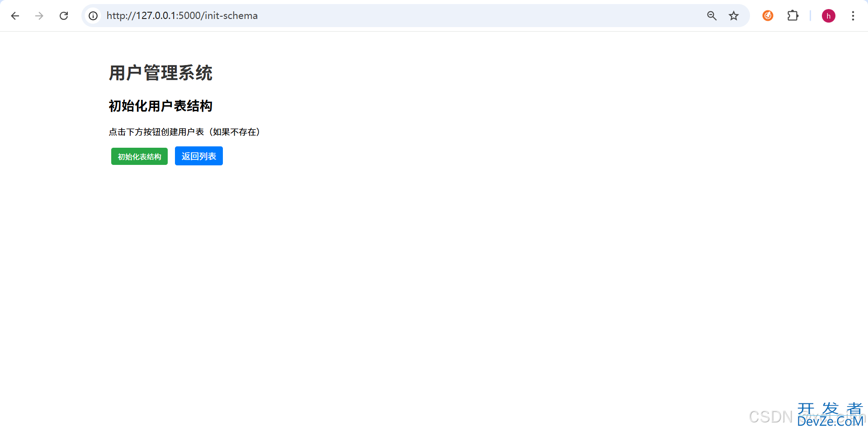868x431 pixels.
Task: Click the blue 开发者 watermark characters
Action: click(830, 408)
